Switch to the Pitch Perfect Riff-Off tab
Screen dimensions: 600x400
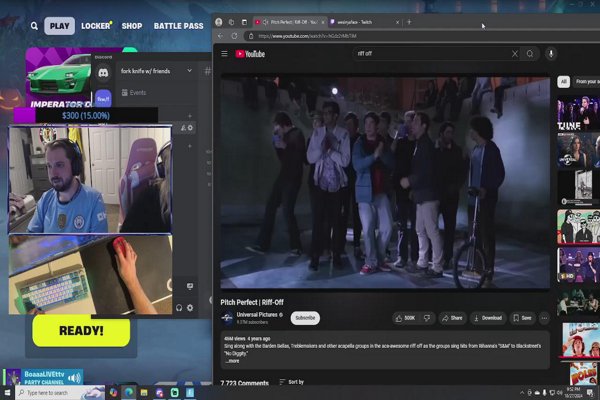click(x=289, y=22)
